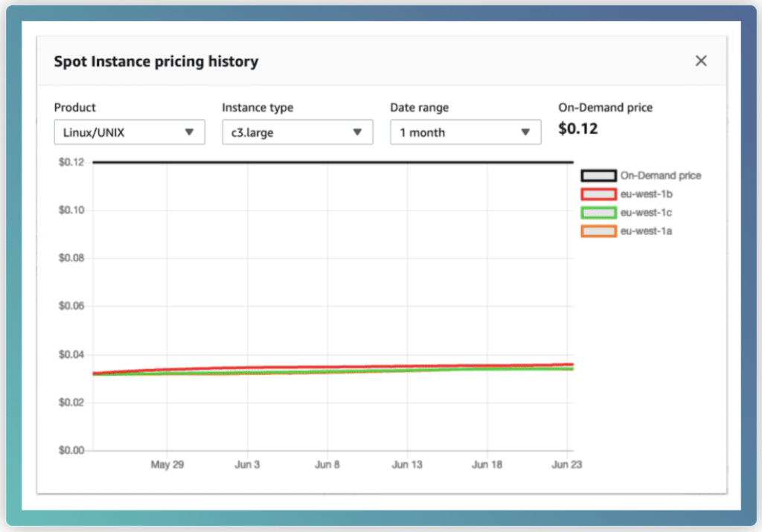The width and height of the screenshot is (762, 532).
Task: Click the Spot Instance pricing history title
Action: (156, 62)
